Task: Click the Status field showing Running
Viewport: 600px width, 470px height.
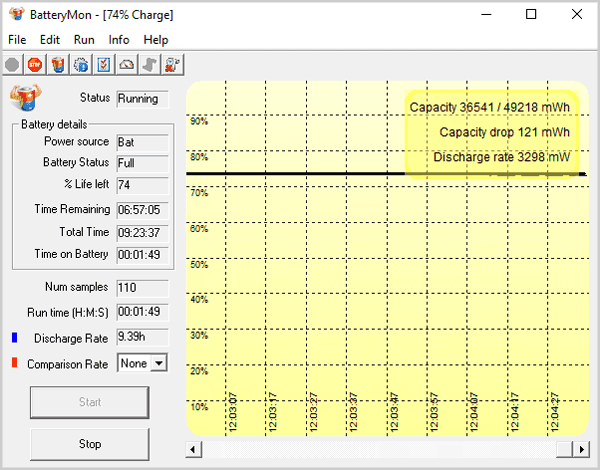Action: click(142, 99)
